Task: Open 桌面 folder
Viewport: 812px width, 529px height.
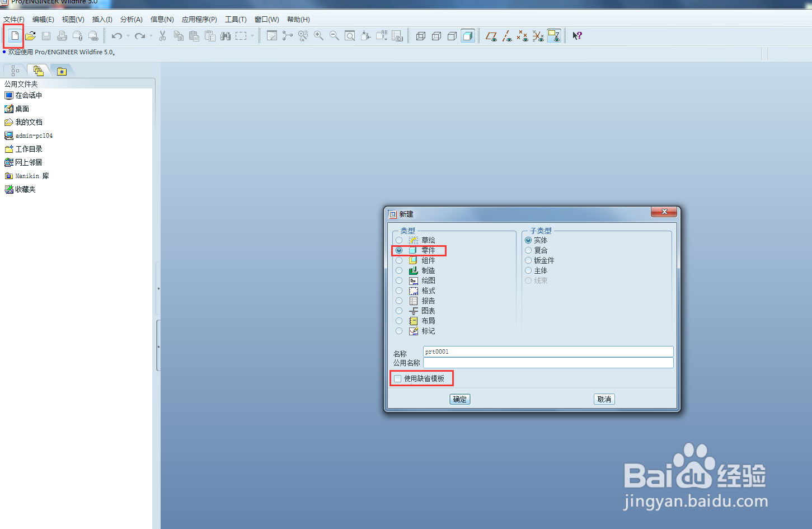Action: coord(17,109)
